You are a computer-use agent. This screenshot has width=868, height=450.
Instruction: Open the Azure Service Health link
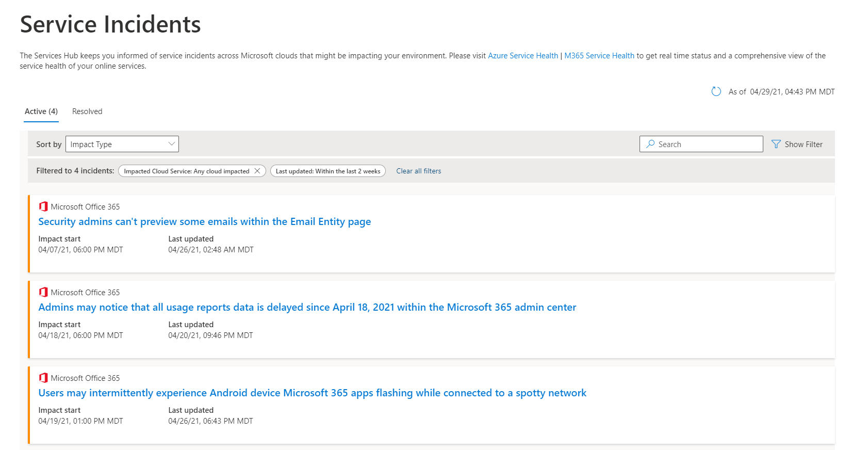(x=523, y=56)
